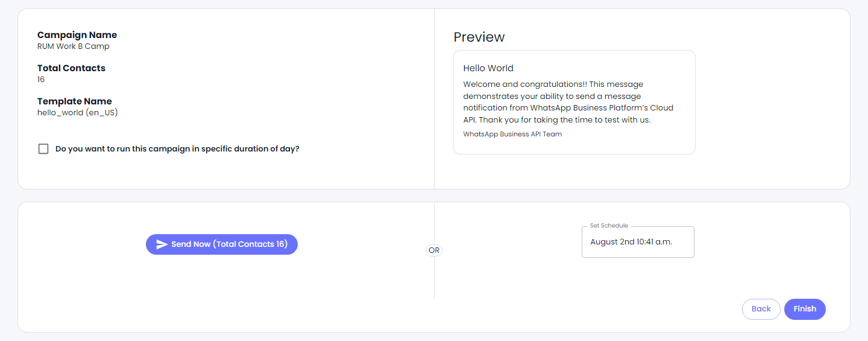The width and height of the screenshot is (868, 341).
Task: Go back with the Back button
Action: [761, 309]
